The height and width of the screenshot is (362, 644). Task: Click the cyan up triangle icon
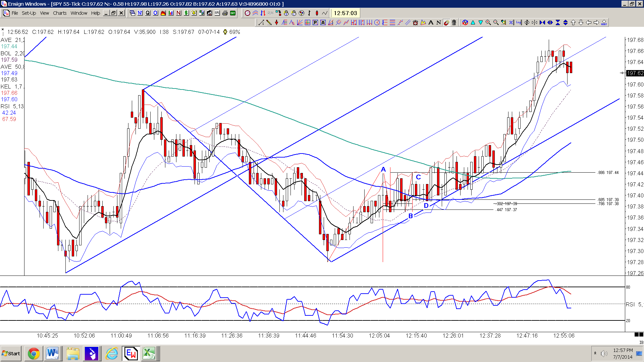click(473, 22)
